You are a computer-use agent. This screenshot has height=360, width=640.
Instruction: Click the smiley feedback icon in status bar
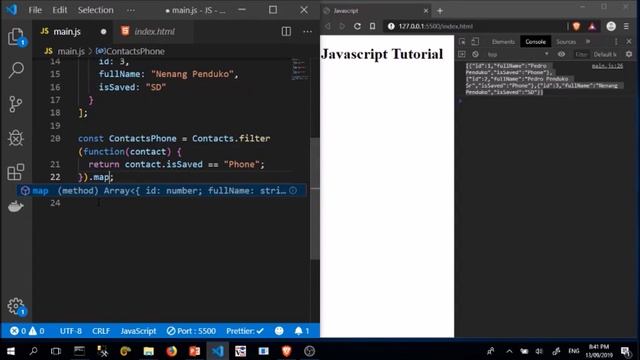[279, 331]
